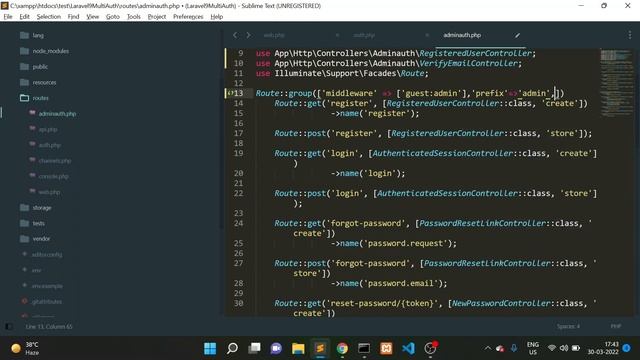Screen dimensions: 640x360
Task: Close the auth.php tab
Action: point(427,36)
